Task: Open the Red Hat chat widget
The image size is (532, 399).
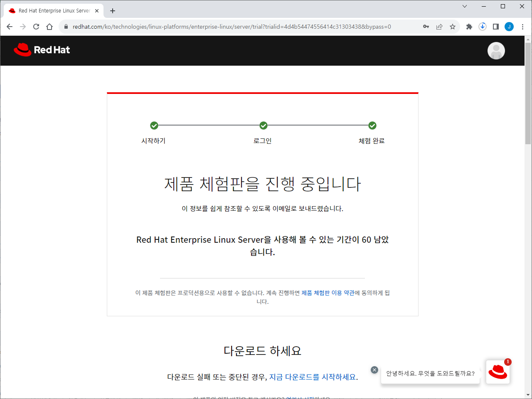Action: pyautogui.click(x=498, y=372)
